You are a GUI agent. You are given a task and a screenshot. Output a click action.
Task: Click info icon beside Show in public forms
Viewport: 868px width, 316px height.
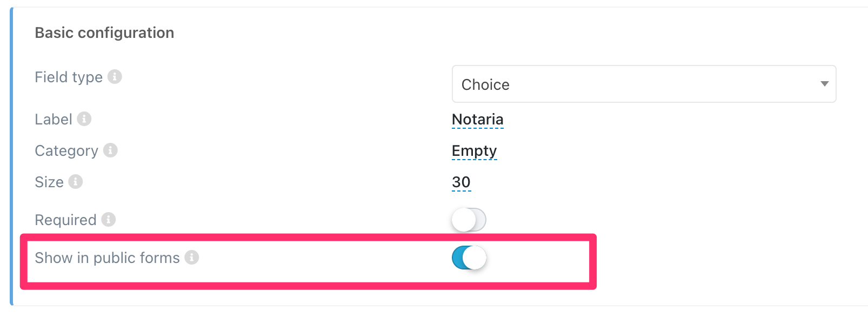coord(192,258)
